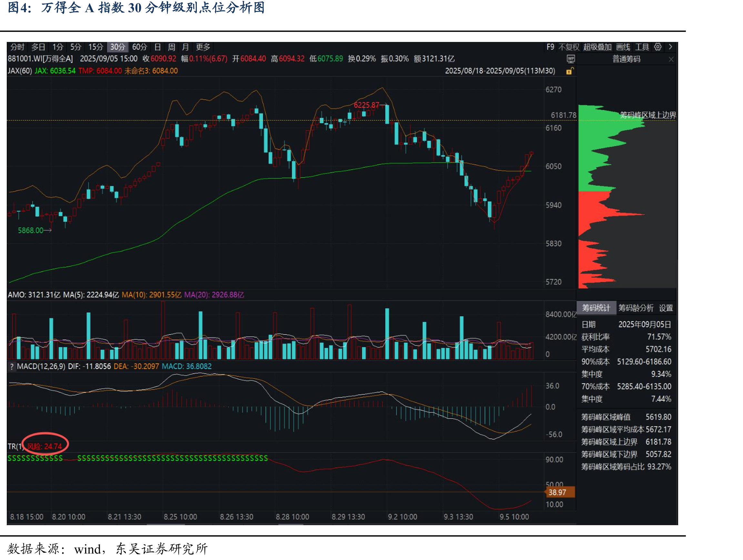Open chart settings gear icon
Viewport: 743px width, 560px height.
658,47
